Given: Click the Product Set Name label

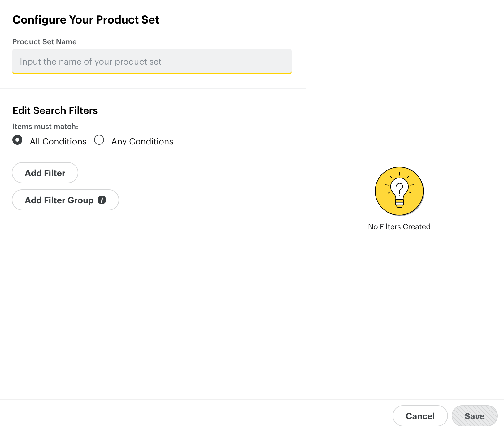Looking at the screenshot, I should (x=44, y=41).
